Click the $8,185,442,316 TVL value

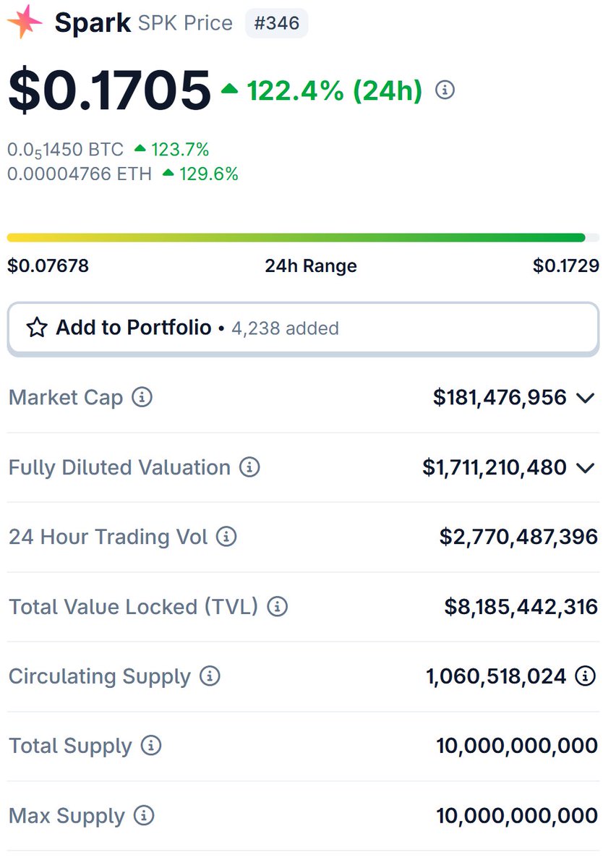(521, 606)
